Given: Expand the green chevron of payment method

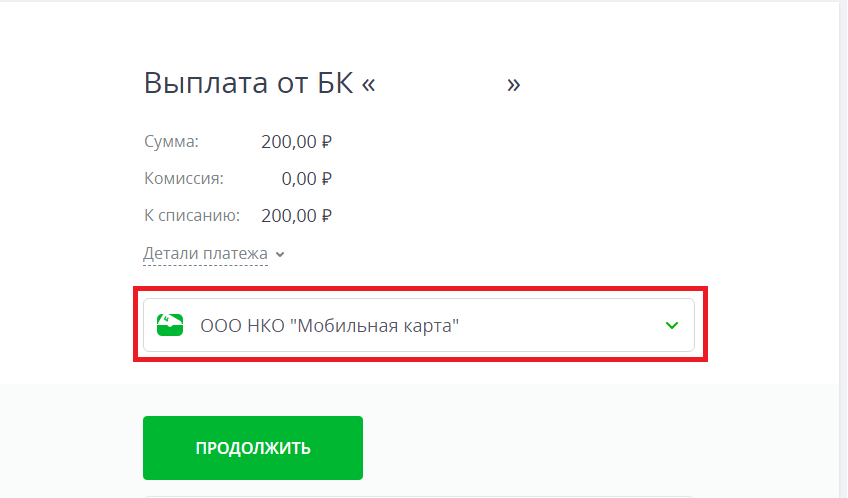Looking at the screenshot, I should point(672,325).
